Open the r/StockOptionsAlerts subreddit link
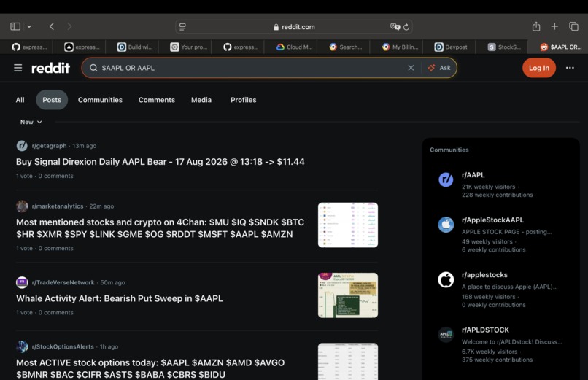 coord(63,346)
